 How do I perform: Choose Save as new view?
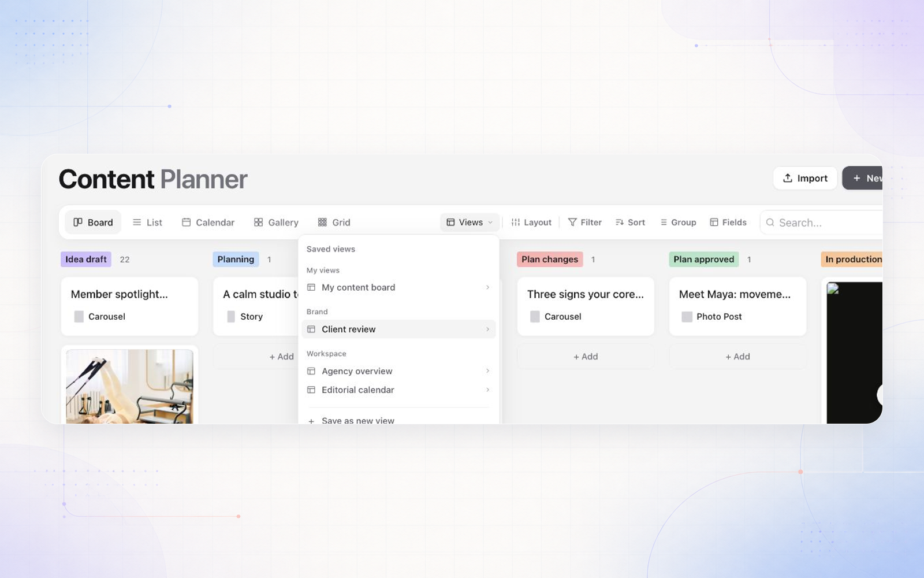coord(398,420)
